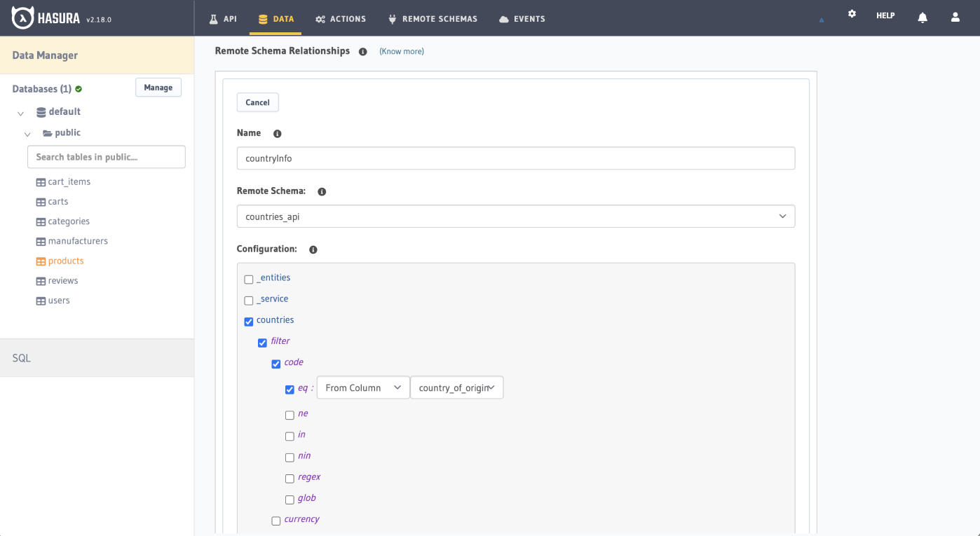Enable the currency checkbox

click(x=275, y=521)
